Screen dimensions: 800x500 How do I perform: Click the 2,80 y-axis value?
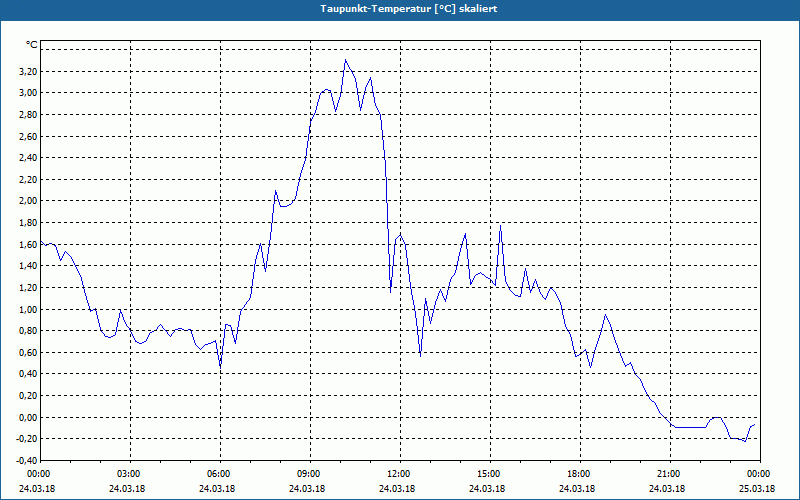click(x=27, y=115)
